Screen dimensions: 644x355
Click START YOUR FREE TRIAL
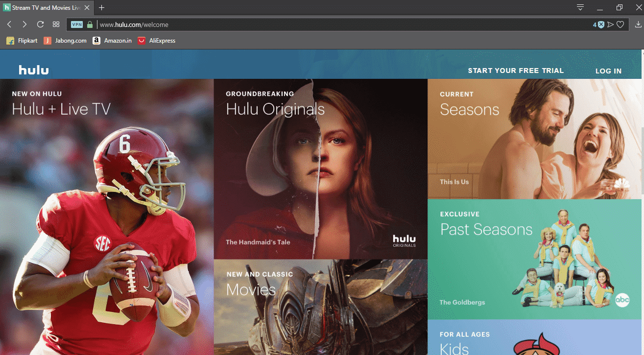[516, 71]
